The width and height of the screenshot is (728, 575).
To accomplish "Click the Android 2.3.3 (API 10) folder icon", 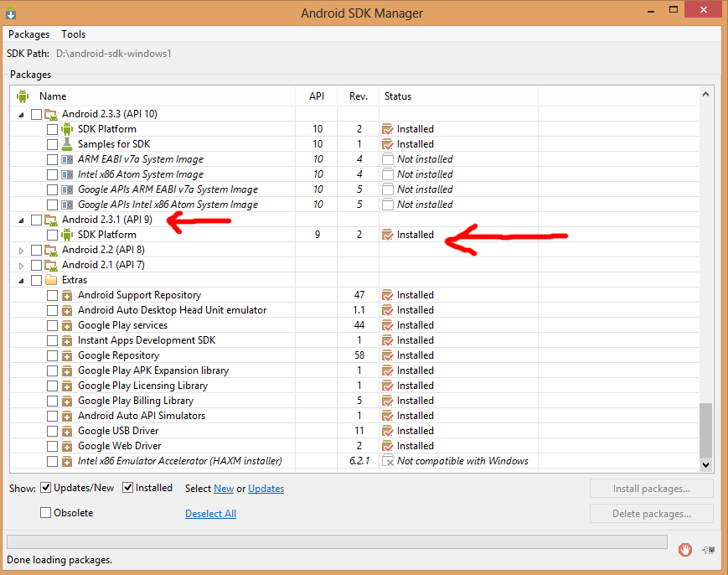I will (51, 114).
